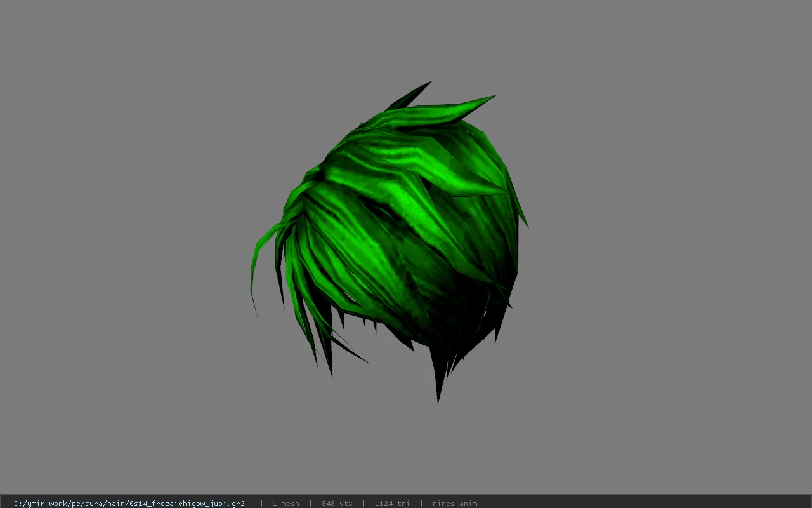Image resolution: width=812 pixels, height=508 pixels.
Task: Click the '1124 tri' triangle count
Action: 392,504
